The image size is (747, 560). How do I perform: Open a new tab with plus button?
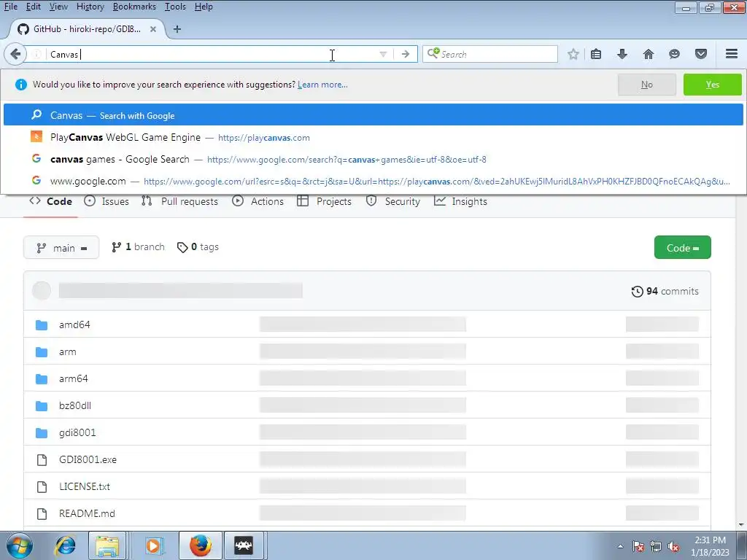(177, 29)
